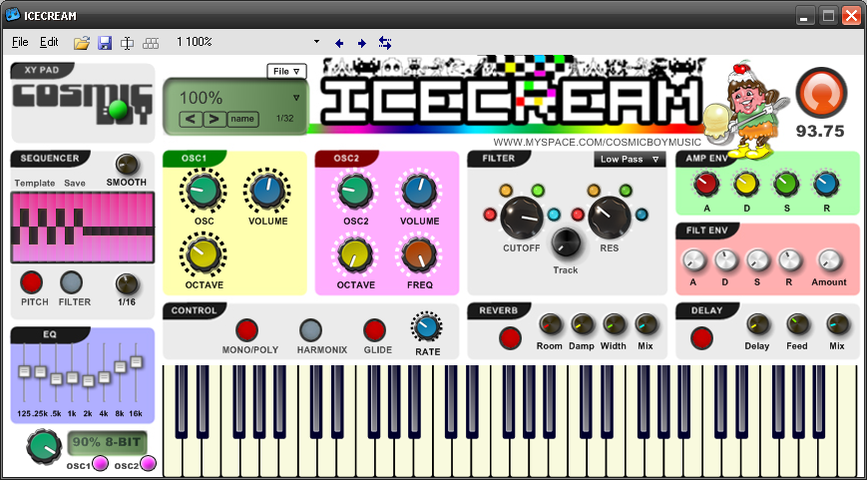Click the Filt Env A white knob
Screen dimensions: 867x480
point(693,260)
